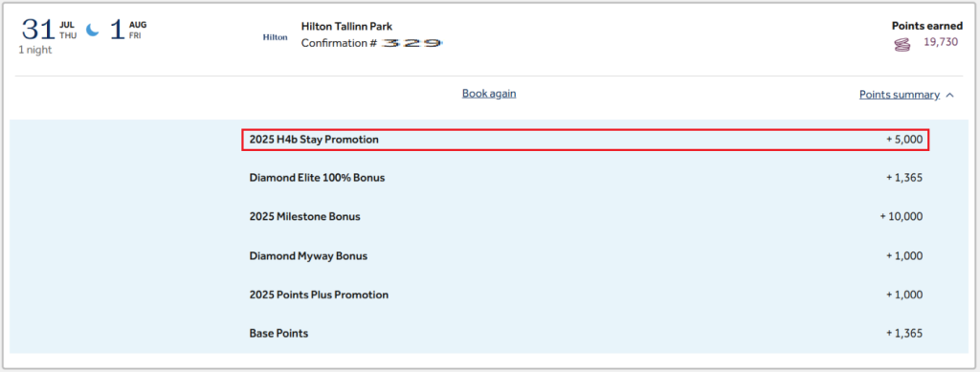The width and height of the screenshot is (980, 372).
Task: Click the 31 JUL THU check-in date
Action: click(49, 30)
